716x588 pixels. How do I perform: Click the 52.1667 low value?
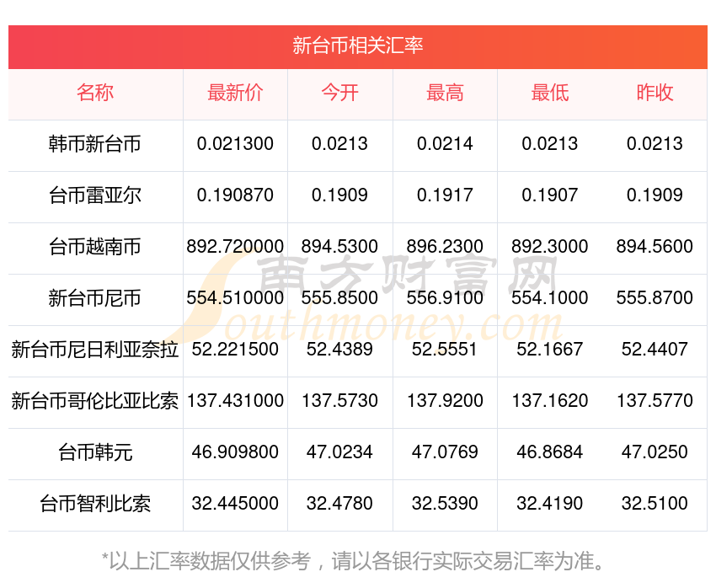550,350
